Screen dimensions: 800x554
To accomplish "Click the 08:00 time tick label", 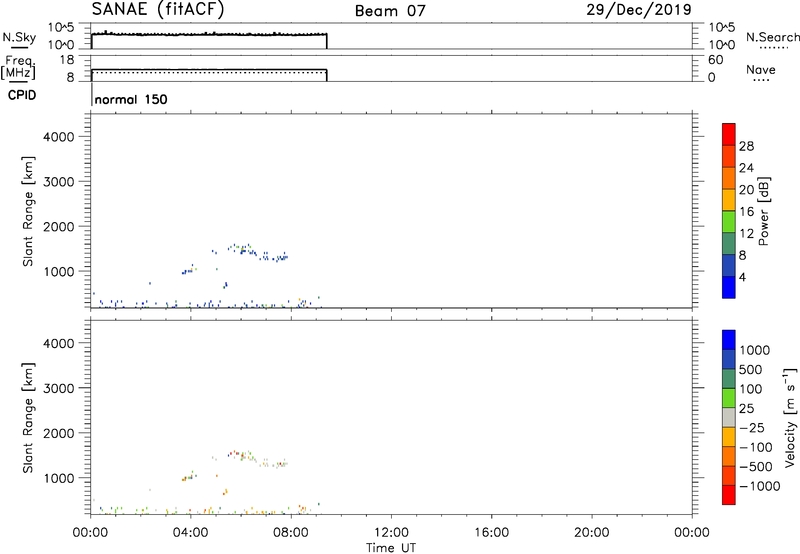I will point(291,533).
